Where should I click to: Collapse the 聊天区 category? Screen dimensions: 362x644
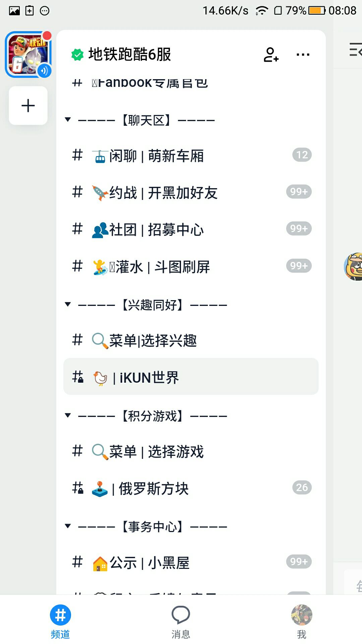68,120
